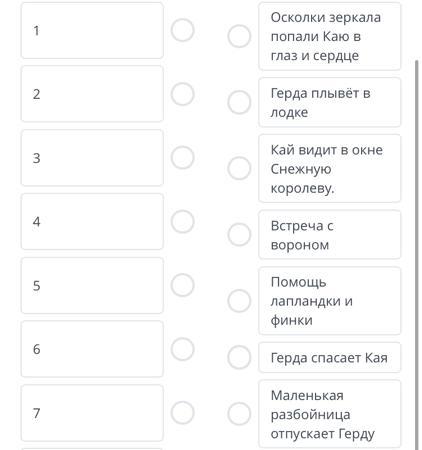The height and width of the screenshot is (450, 422).
Task: Select the radio circle next to slot 7
Action: point(182,413)
